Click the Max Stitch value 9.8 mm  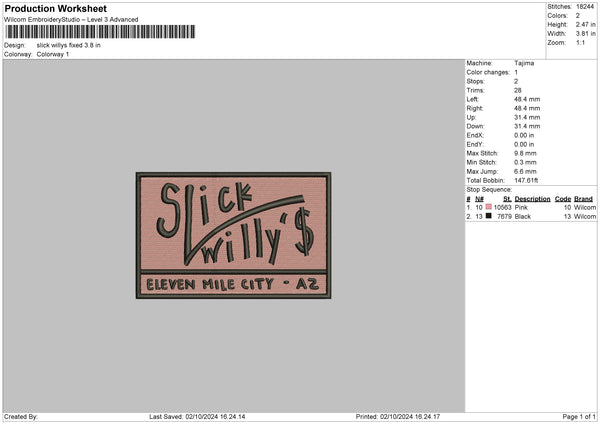pos(525,153)
